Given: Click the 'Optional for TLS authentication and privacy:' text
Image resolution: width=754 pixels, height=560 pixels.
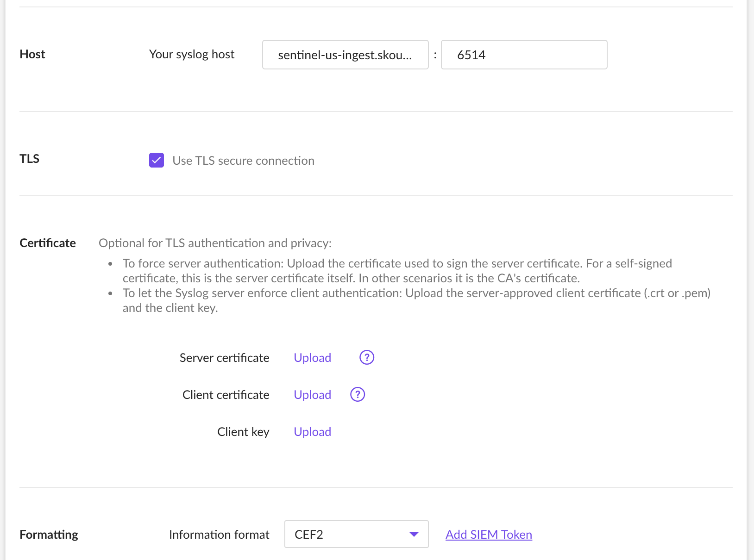Looking at the screenshot, I should coord(215,243).
